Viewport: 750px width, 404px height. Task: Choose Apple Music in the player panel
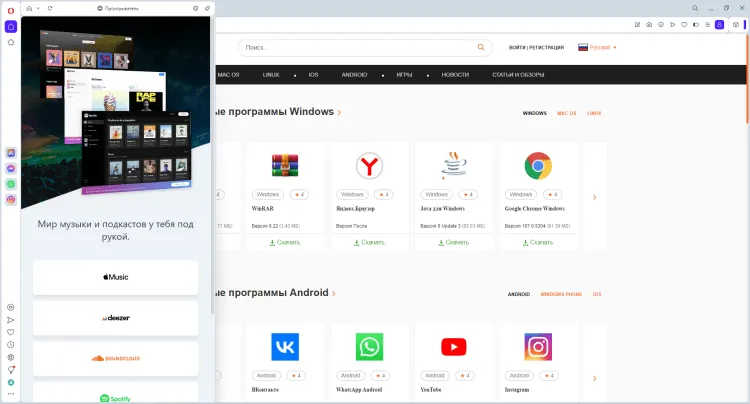pyautogui.click(x=115, y=277)
